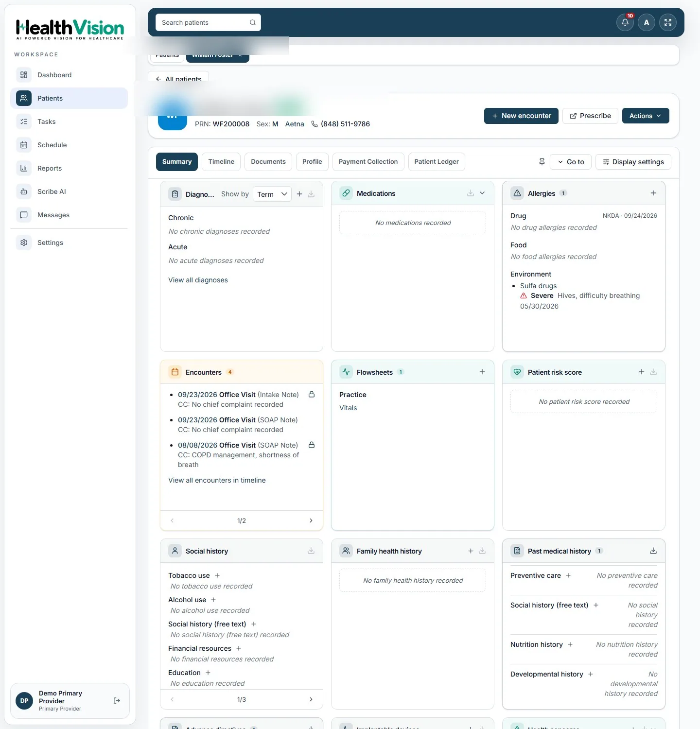Add a family health history entry

(471, 551)
